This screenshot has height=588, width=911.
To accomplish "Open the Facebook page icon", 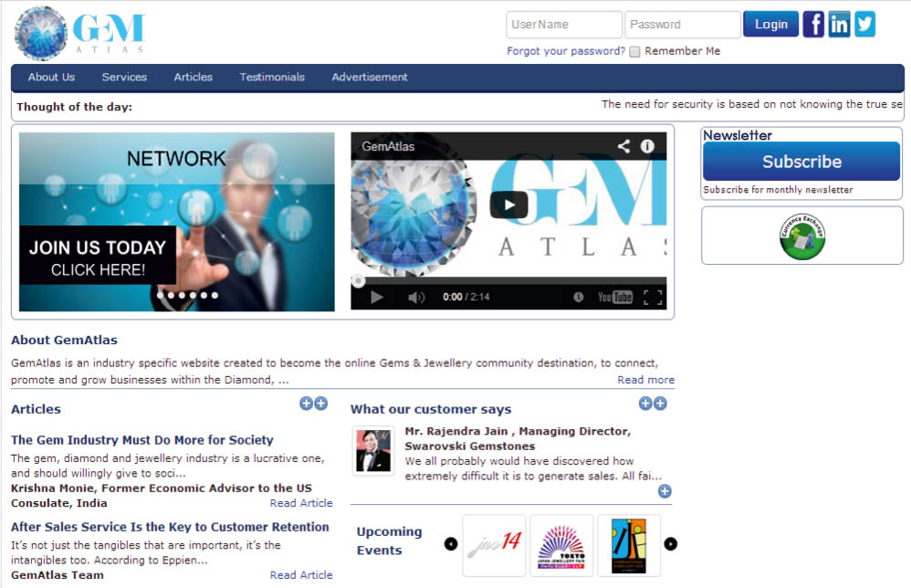I will pyautogui.click(x=813, y=24).
